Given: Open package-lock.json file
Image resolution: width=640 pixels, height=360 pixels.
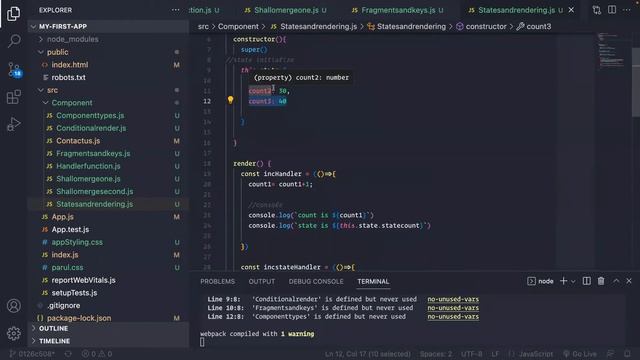Looking at the screenshot, I should pyautogui.click(x=79, y=318).
